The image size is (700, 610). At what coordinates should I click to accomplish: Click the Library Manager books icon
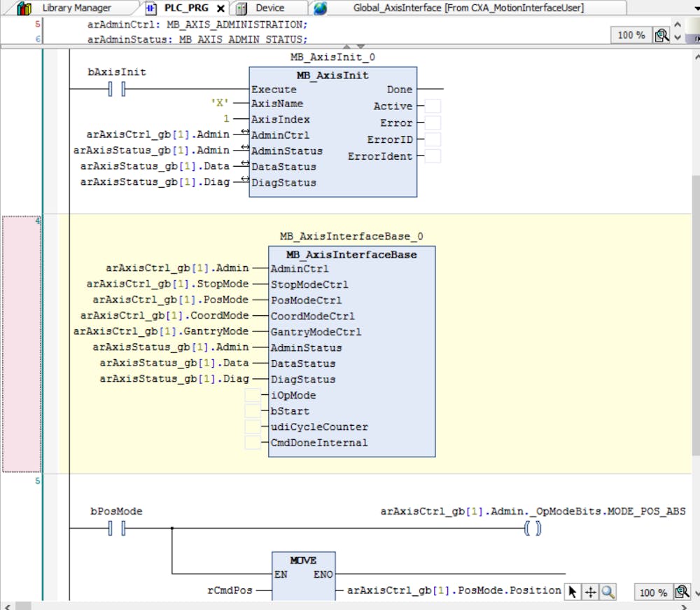click(25, 8)
